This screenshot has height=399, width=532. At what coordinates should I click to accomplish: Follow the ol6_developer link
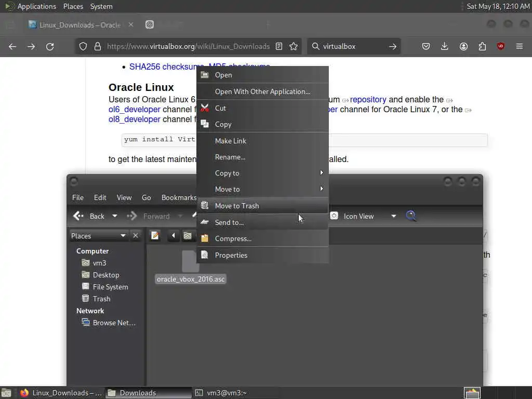(135, 109)
